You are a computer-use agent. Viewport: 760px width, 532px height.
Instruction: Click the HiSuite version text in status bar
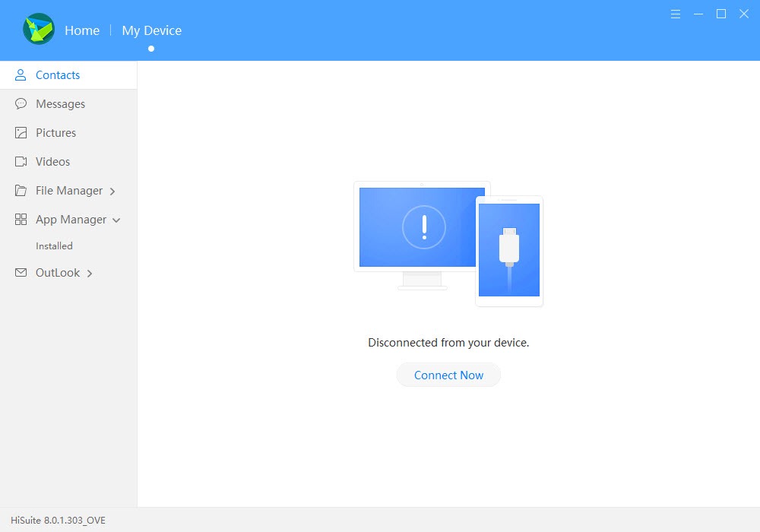58,521
